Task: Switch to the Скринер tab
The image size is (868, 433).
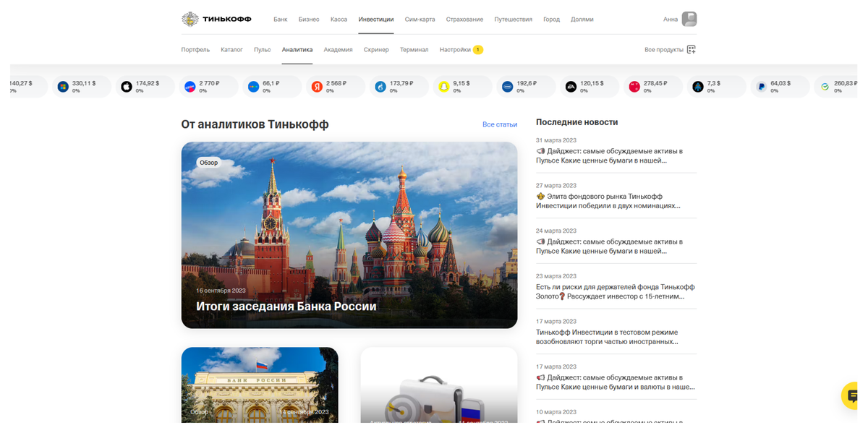Action: tap(376, 50)
